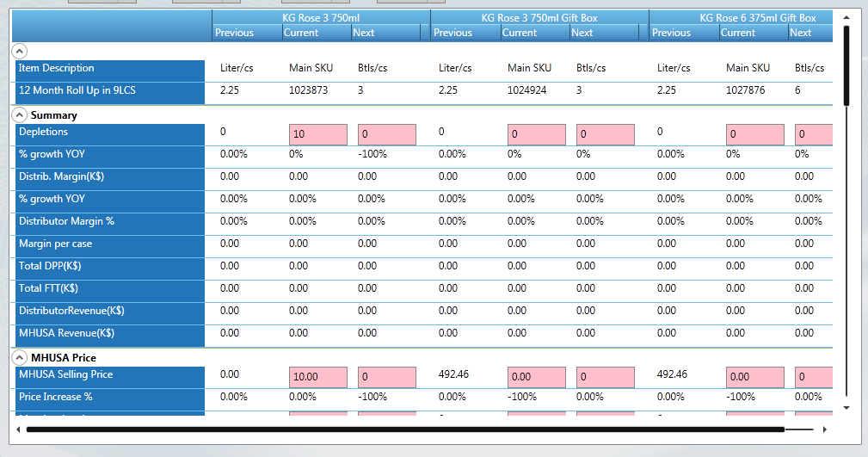Edit KG Rose 3 750ml Gift Box Current Depletions
The image size is (868, 457).
(537, 134)
